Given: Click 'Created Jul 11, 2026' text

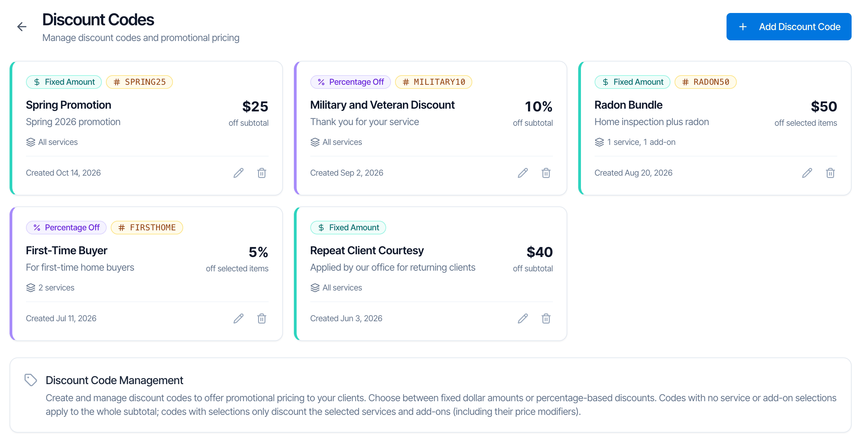Looking at the screenshot, I should [x=61, y=318].
